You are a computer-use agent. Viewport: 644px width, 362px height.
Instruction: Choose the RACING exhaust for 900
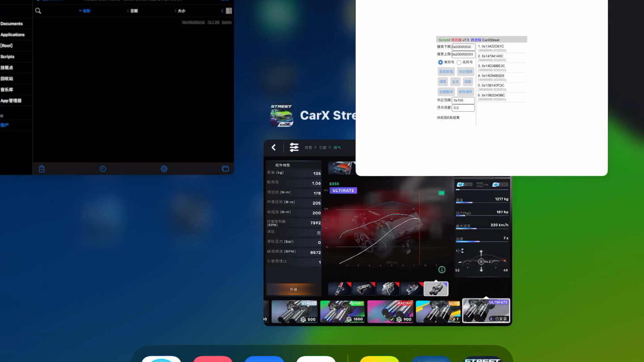(x=390, y=311)
